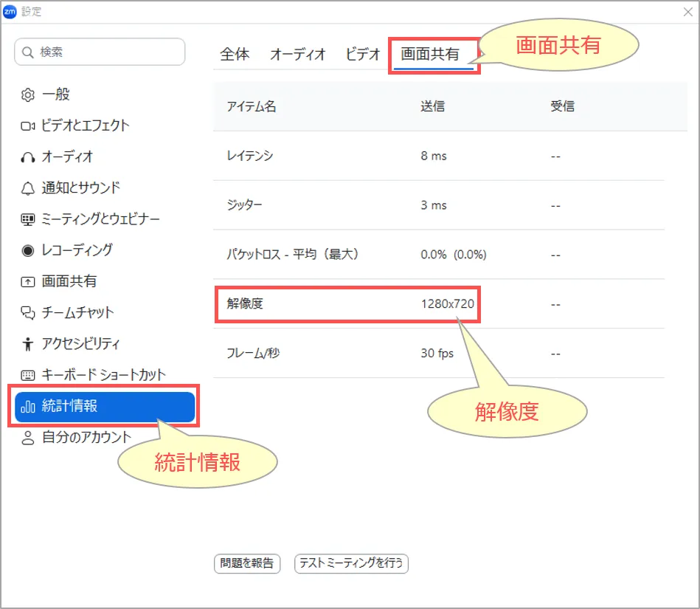
Task: Select the camera icon for ビデオとエフェクト
Action: tap(28, 126)
